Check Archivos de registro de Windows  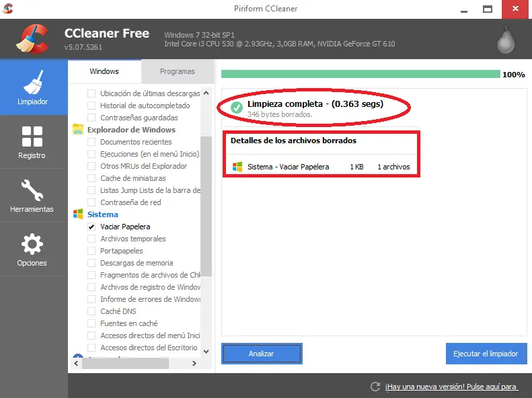coord(91,287)
